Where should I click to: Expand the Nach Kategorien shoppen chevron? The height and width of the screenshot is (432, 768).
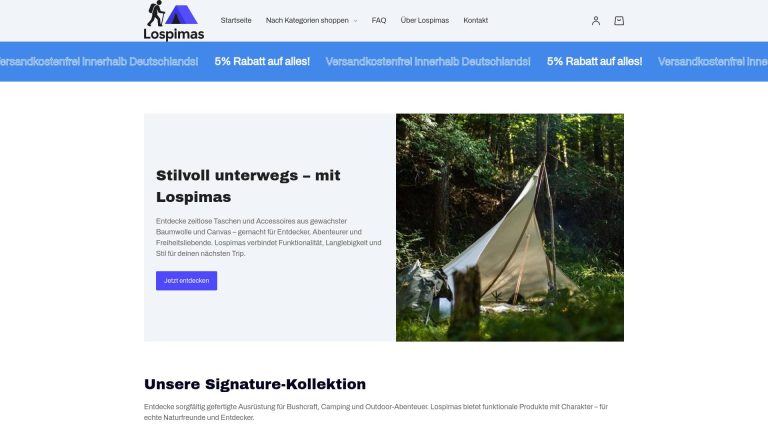click(x=356, y=21)
